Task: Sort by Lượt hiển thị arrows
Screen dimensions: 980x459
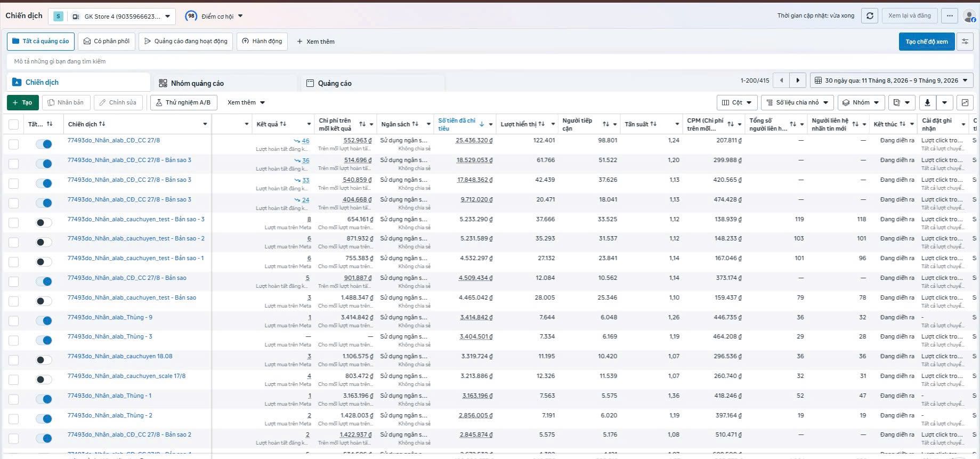Action: pos(541,124)
